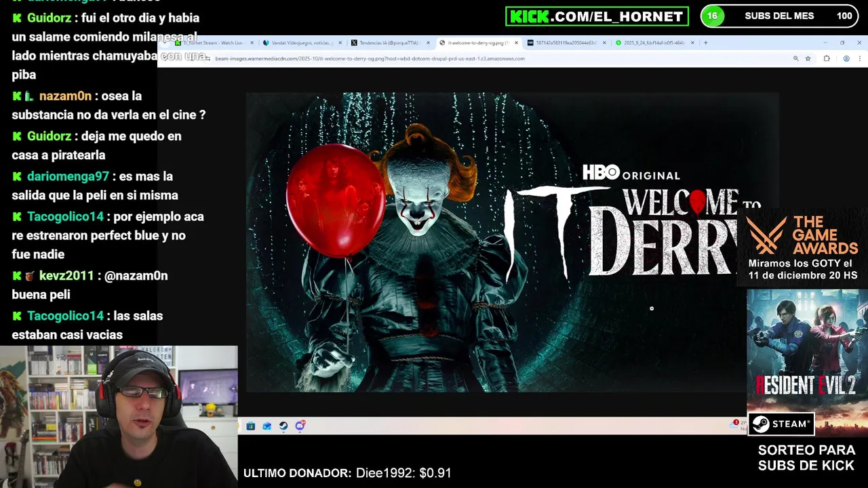Screen dimensions: 868x488
Task: Click the SORTEO PARA SUBS DE KICK text
Action: pos(806,457)
